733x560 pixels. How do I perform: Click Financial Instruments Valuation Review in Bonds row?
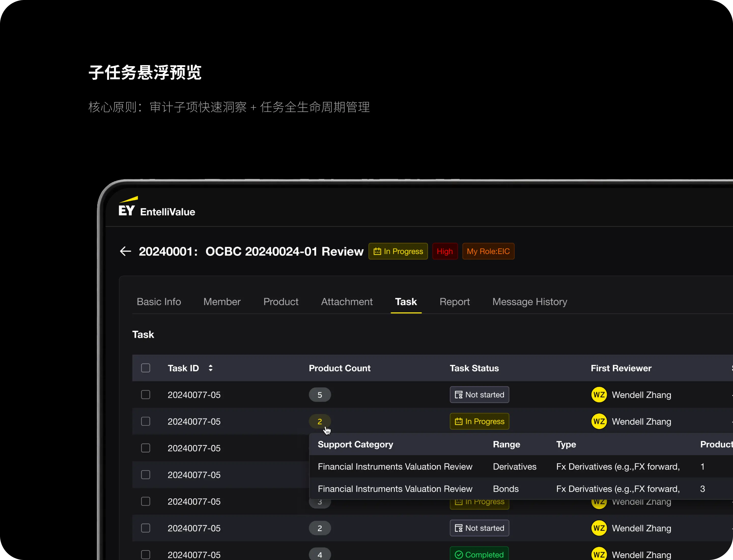[395, 489]
